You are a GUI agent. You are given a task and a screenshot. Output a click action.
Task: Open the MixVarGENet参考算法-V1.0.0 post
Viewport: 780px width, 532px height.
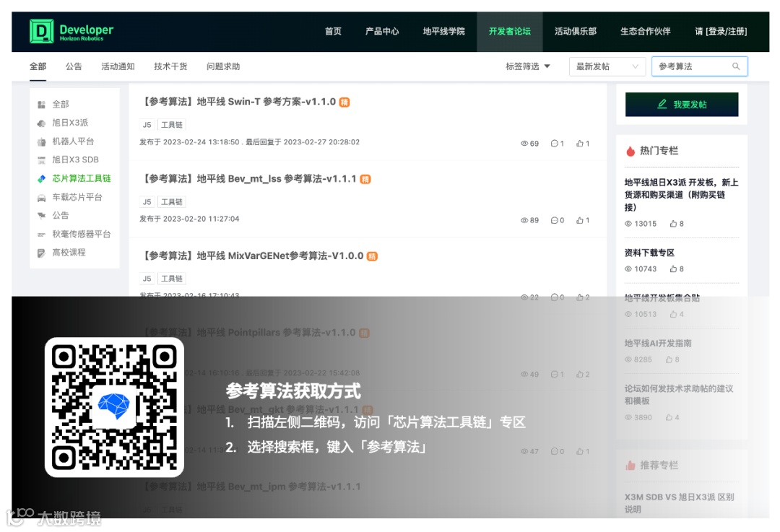253,256
